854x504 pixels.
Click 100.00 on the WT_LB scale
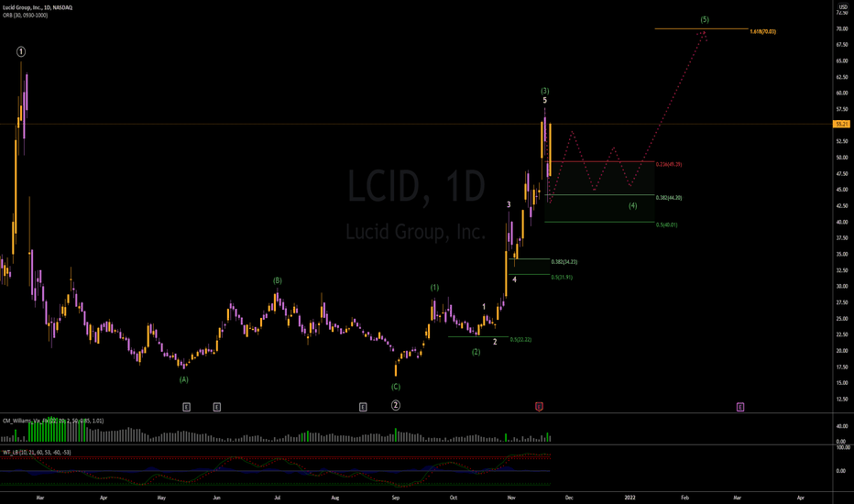pyautogui.click(x=843, y=447)
